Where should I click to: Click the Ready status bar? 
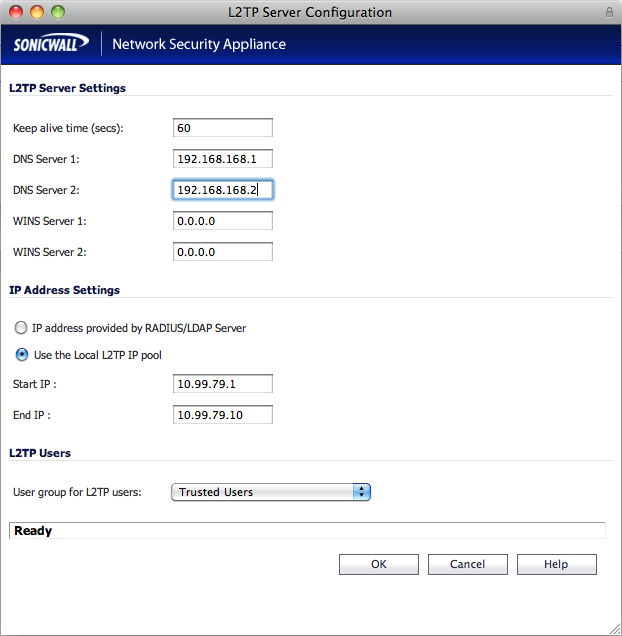pos(306,531)
